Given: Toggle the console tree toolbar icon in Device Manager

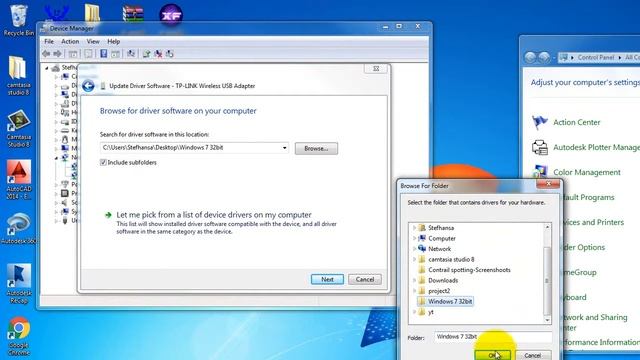Looking at the screenshot, I should point(73,54).
